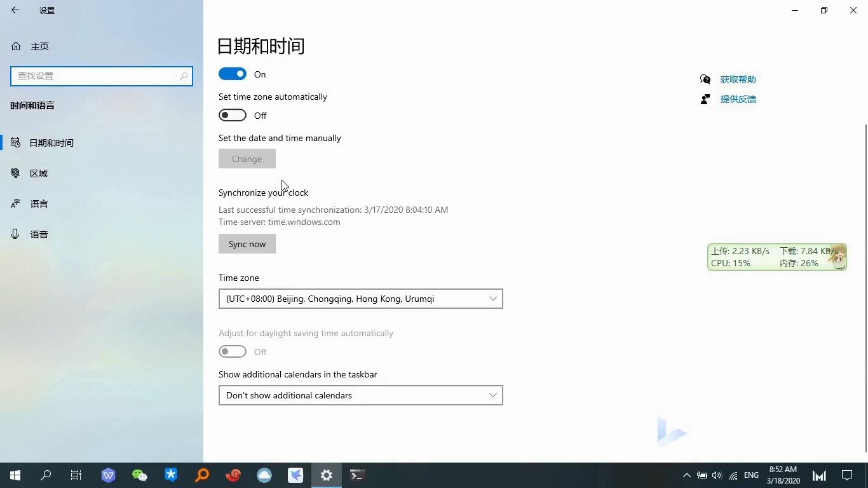
Task: Open 区域 settings via the globe icon
Action: [15, 173]
